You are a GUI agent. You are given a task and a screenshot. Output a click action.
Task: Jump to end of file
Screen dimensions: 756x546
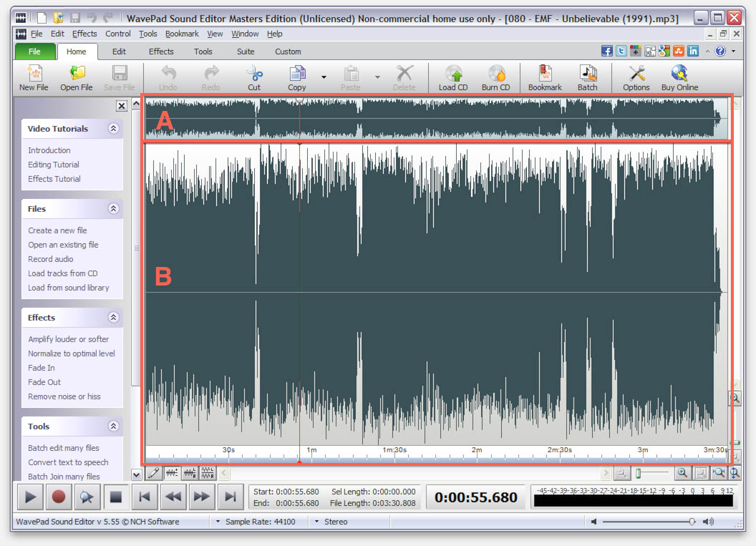coord(231,497)
